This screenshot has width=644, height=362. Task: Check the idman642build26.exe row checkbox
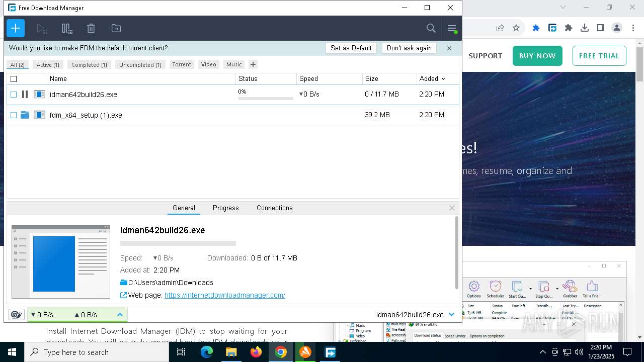point(14,94)
